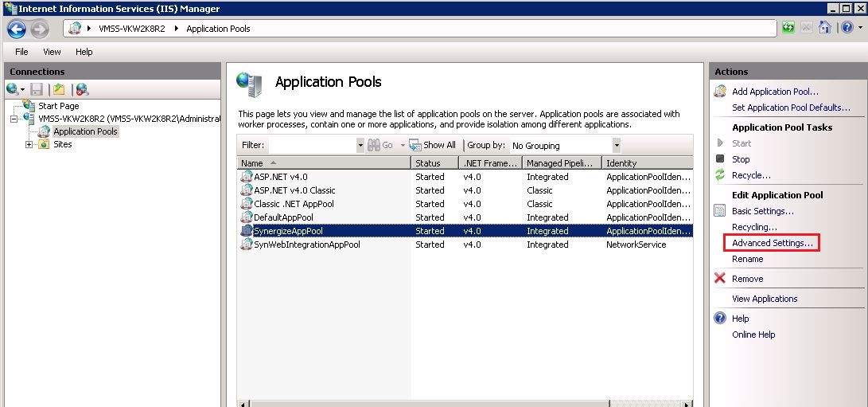Screen dimensions: 868x407
Task: Select Application Pools in Connections tree
Action: tap(85, 131)
